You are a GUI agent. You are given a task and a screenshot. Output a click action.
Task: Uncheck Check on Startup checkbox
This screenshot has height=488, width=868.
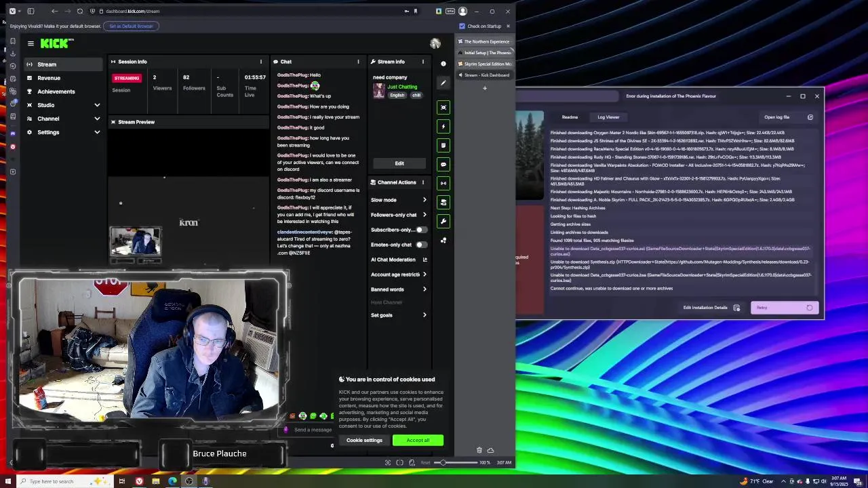pos(462,26)
